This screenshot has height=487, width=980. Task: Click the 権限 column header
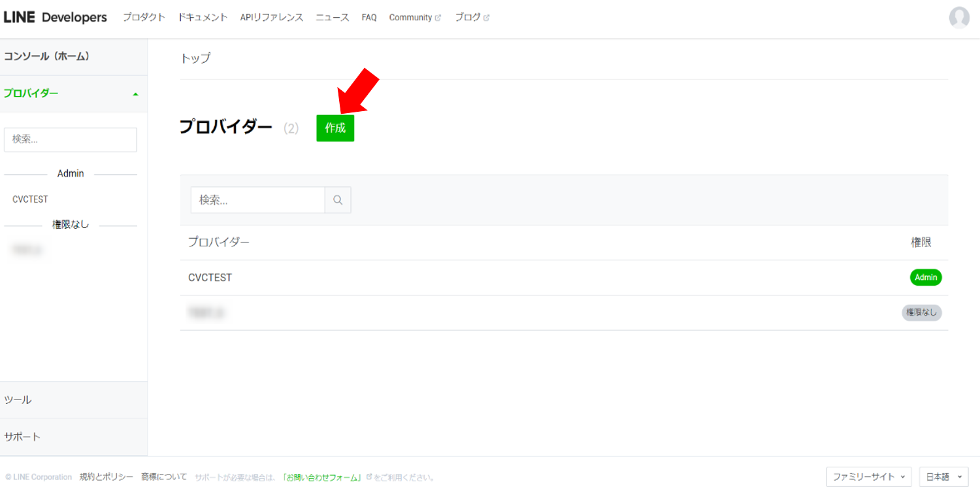tap(921, 243)
